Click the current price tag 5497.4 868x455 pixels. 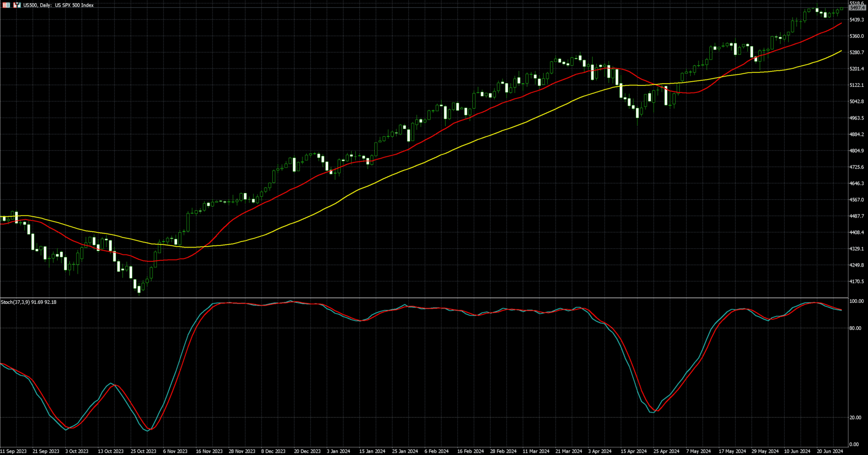click(x=857, y=8)
